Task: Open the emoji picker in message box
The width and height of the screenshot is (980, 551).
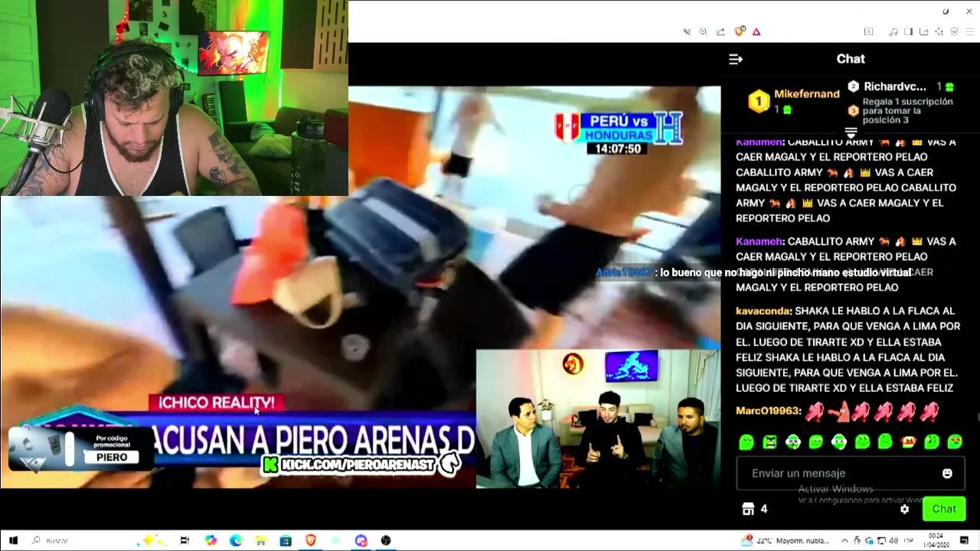Action: (947, 474)
